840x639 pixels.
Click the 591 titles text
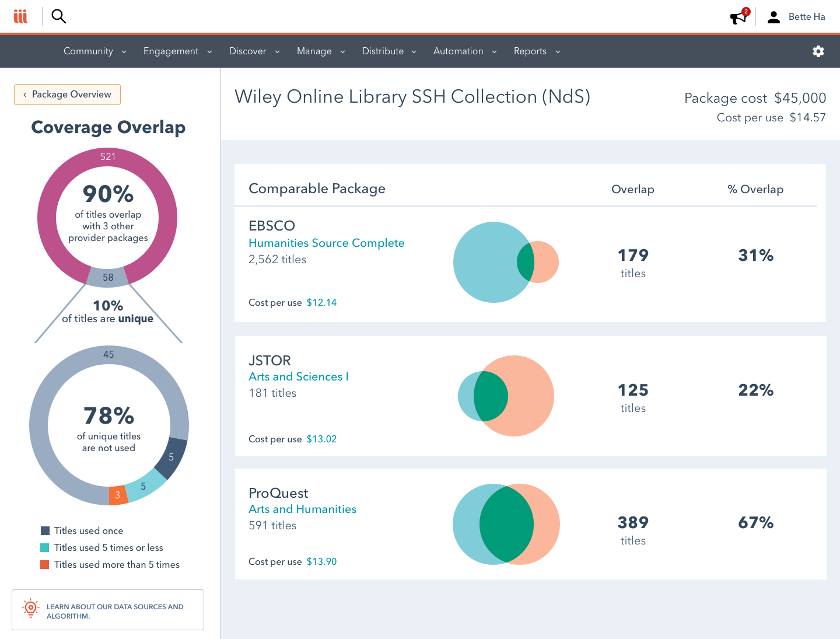click(x=272, y=525)
